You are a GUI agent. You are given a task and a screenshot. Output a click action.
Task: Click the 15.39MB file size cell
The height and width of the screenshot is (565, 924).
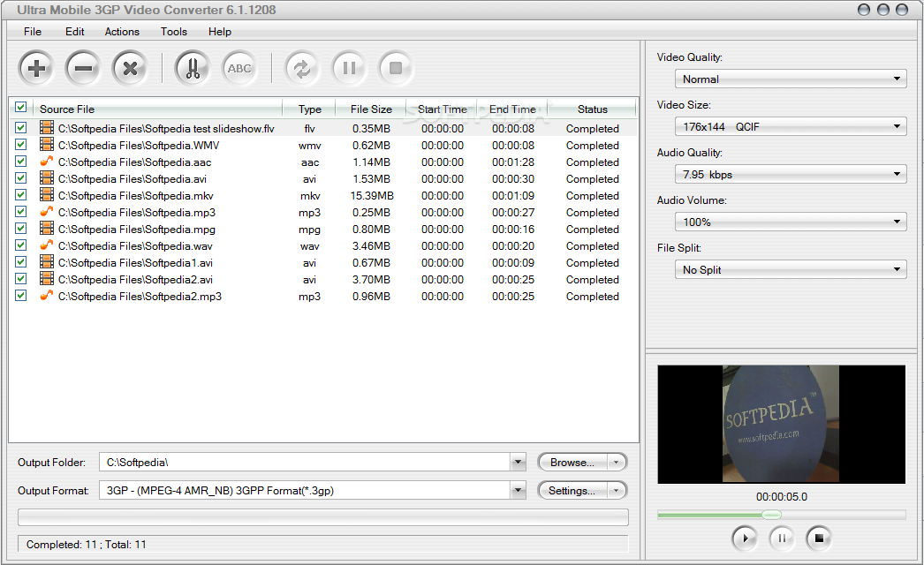372,196
